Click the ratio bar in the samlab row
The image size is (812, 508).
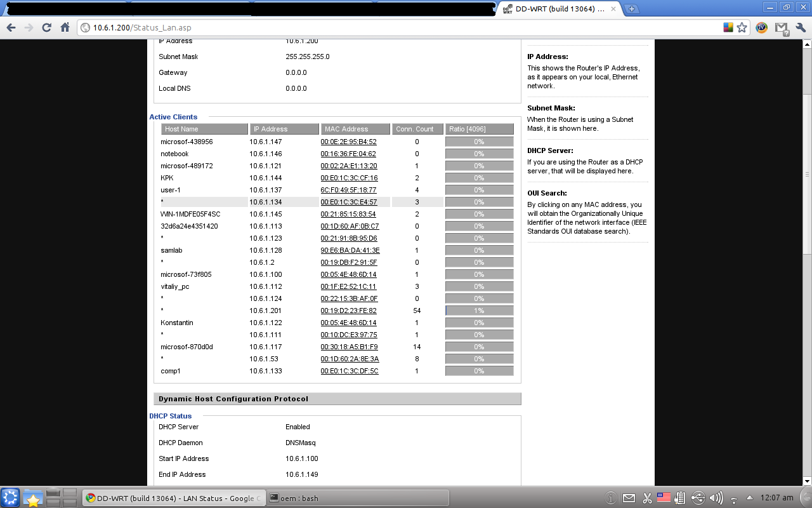pos(480,250)
